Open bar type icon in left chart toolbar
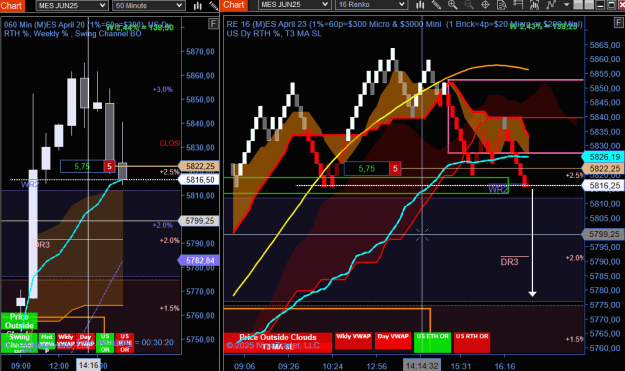This screenshot has height=371, width=625. click(x=198, y=5)
